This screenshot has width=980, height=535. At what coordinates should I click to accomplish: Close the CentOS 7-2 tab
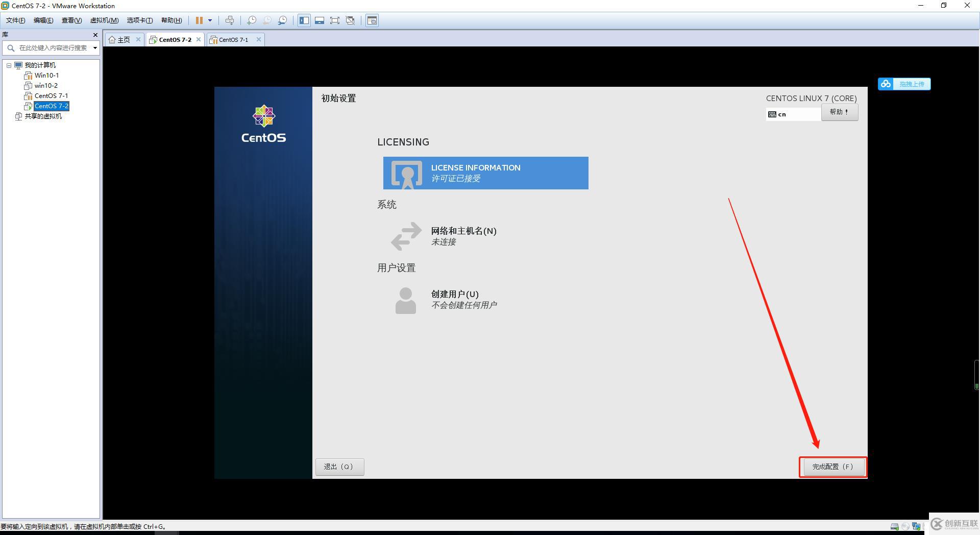click(x=199, y=39)
